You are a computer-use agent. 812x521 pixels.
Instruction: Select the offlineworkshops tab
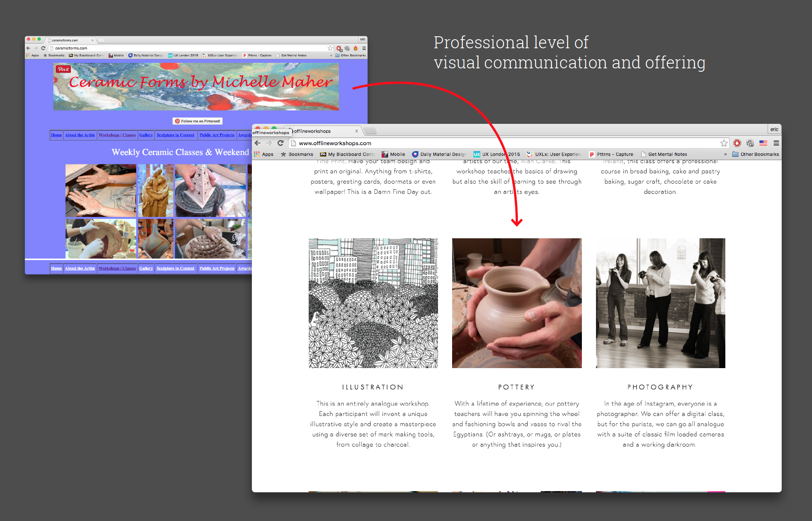pos(323,131)
